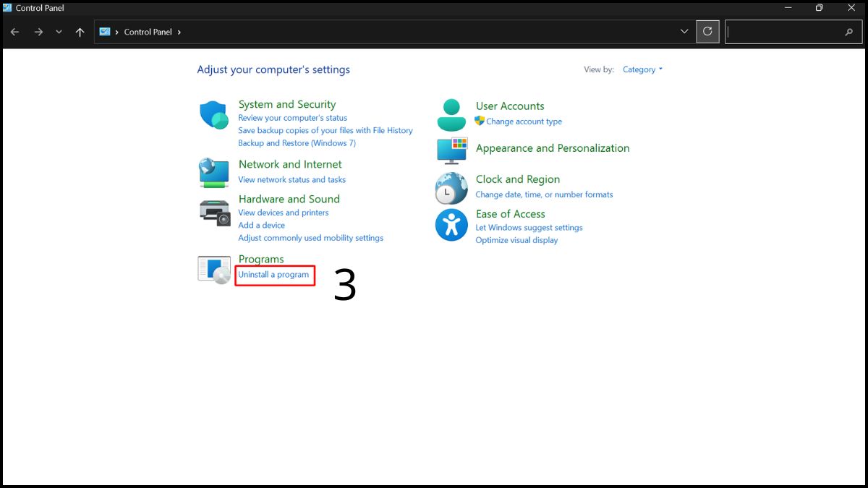The width and height of the screenshot is (868, 488).
Task: Click the Control Panel breadcrumb text
Action: coord(148,32)
